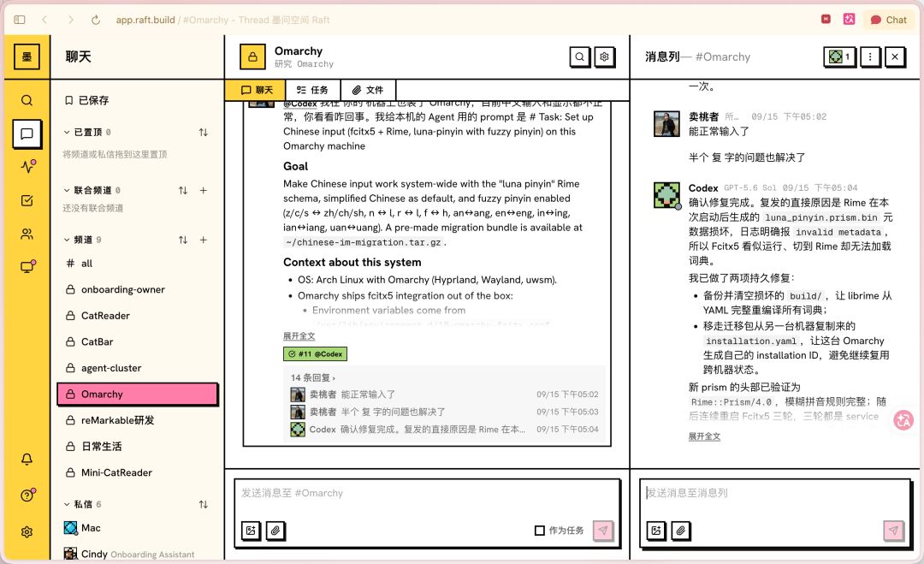Screen dimensions: 924x564
Task: Search within the Omarchy channel
Action: [580, 56]
